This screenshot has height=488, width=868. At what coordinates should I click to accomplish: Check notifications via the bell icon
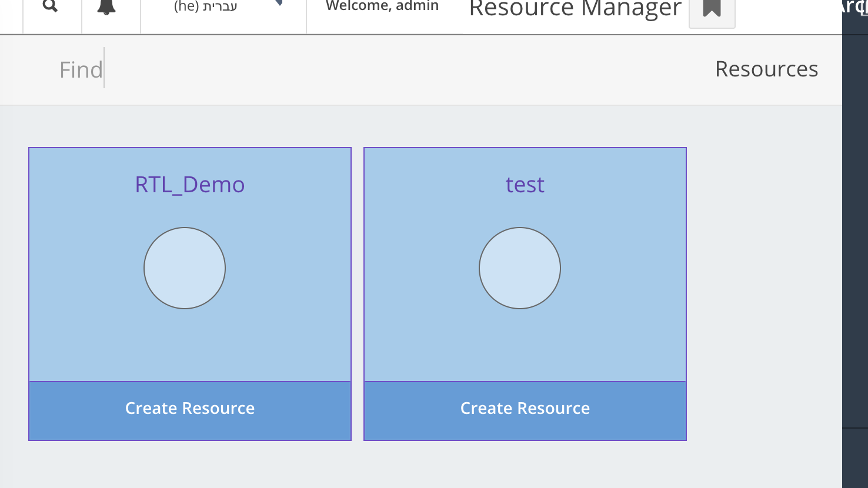pyautogui.click(x=106, y=6)
